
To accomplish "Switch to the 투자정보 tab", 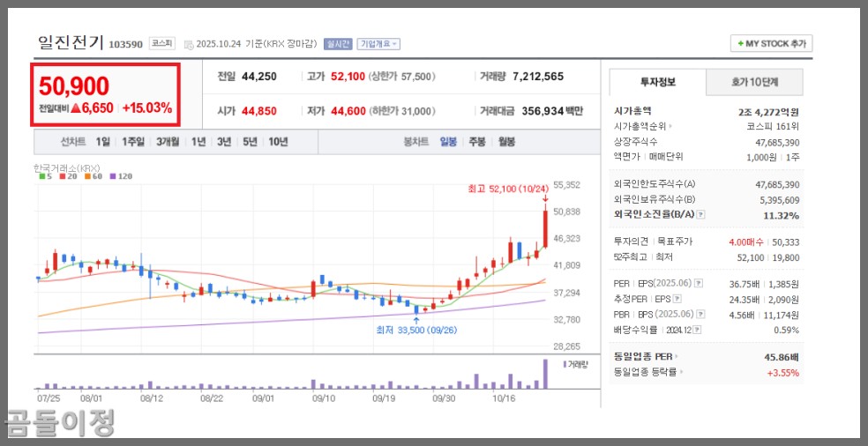I will (658, 82).
